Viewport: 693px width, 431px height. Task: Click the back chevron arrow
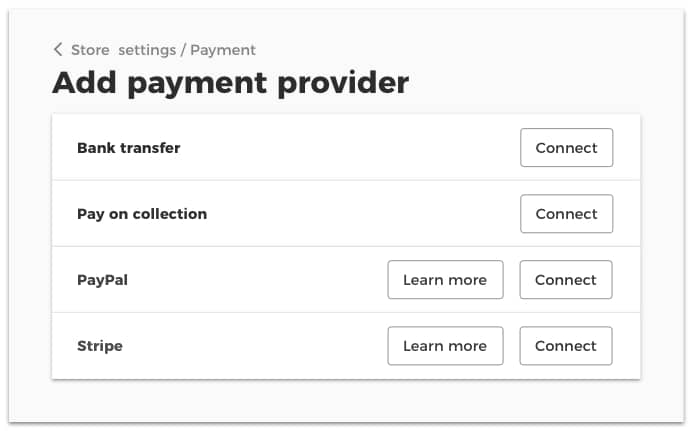[x=58, y=49]
